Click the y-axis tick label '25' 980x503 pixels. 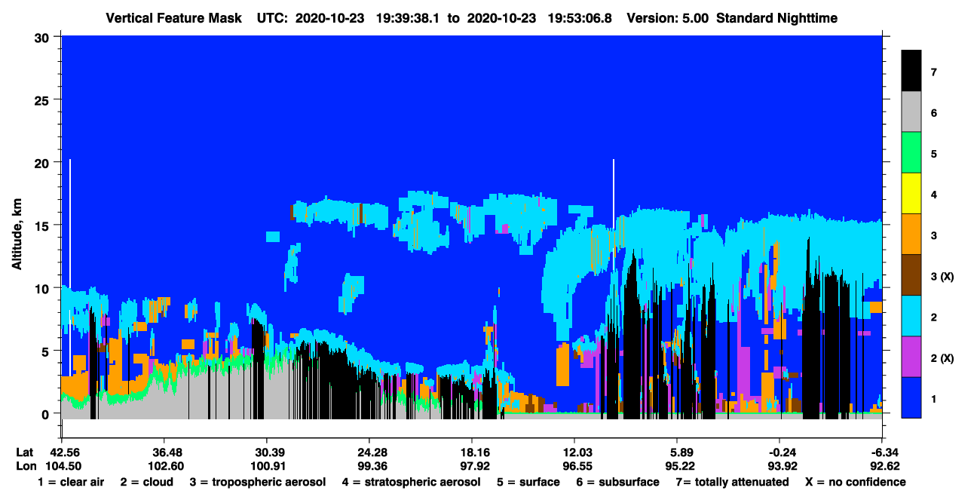[x=44, y=100]
